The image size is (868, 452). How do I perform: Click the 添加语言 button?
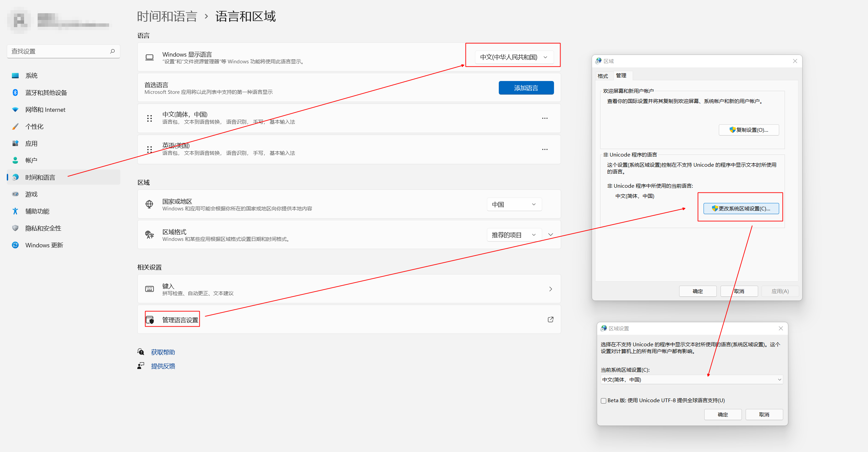(526, 88)
